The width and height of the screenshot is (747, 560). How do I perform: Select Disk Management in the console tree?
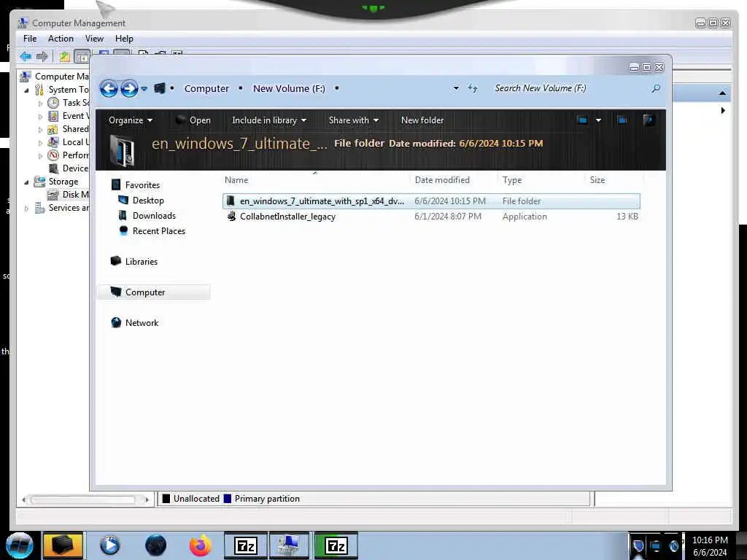click(68, 194)
